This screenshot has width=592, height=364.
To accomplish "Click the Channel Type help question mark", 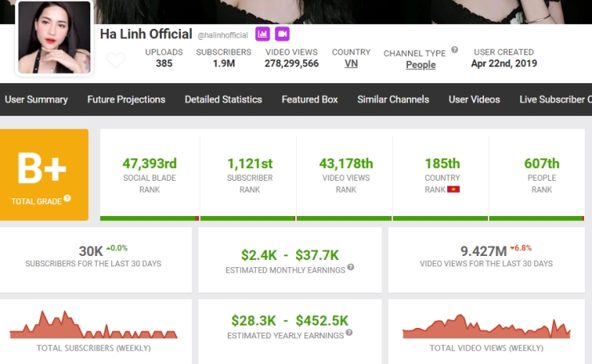I will (454, 50).
